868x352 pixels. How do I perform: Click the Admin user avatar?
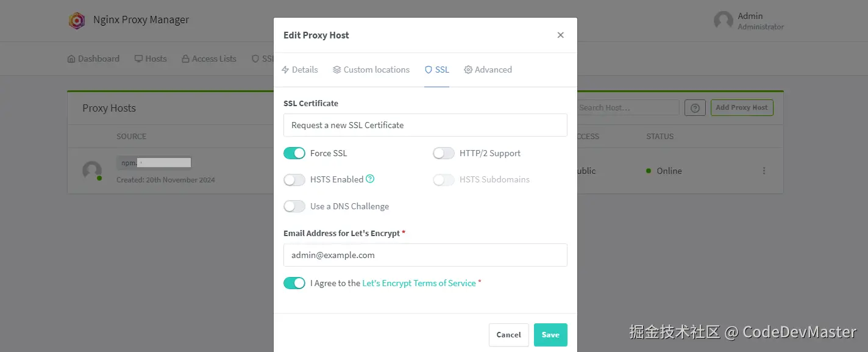click(x=723, y=21)
